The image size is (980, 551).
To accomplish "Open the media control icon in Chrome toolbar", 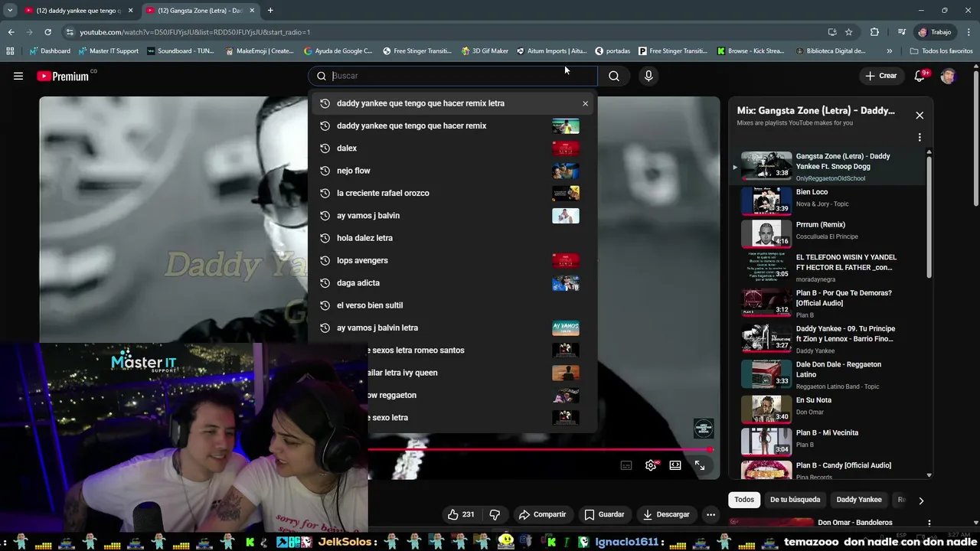I will [x=901, y=32].
